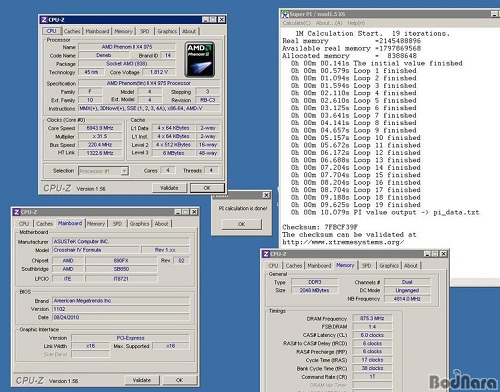This screenshot has width=500, height=392.
Task: Click the Multiplier value x 31.5
Action: tap(100, 136)
